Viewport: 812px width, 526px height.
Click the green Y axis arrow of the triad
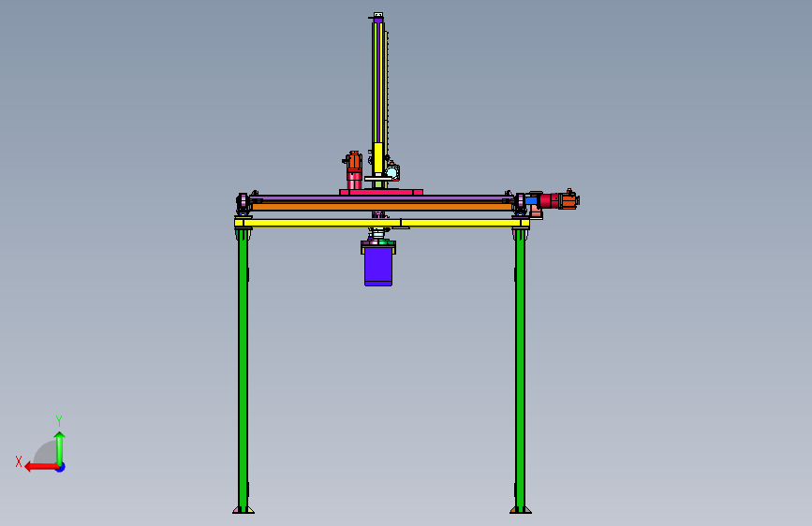[60, 448]
